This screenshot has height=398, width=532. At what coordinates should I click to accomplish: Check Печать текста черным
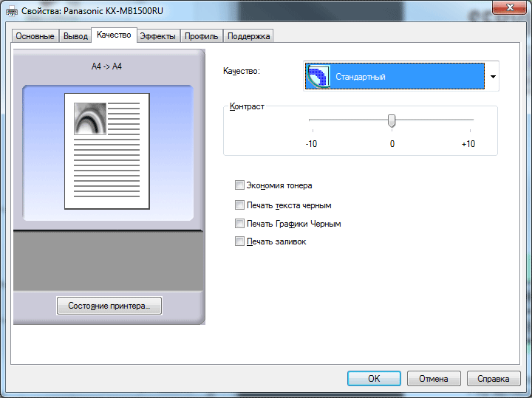pos(239,205)
